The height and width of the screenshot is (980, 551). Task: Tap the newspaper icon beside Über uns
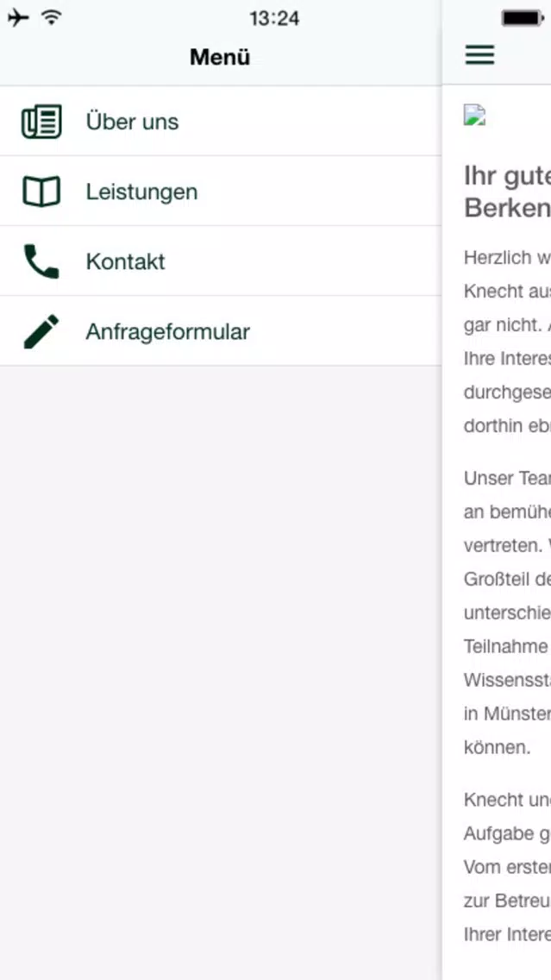pyautogui.click(x=42, y=122)
